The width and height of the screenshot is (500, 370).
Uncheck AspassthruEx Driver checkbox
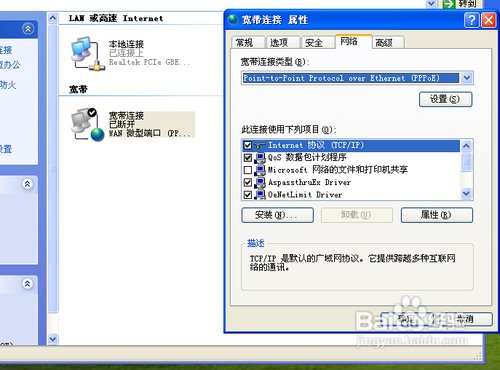click(247, 182)
